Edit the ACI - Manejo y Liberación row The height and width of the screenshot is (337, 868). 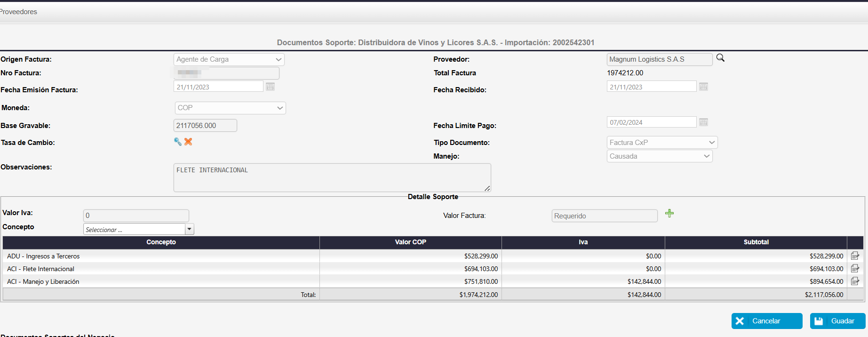tap(855, 281)
